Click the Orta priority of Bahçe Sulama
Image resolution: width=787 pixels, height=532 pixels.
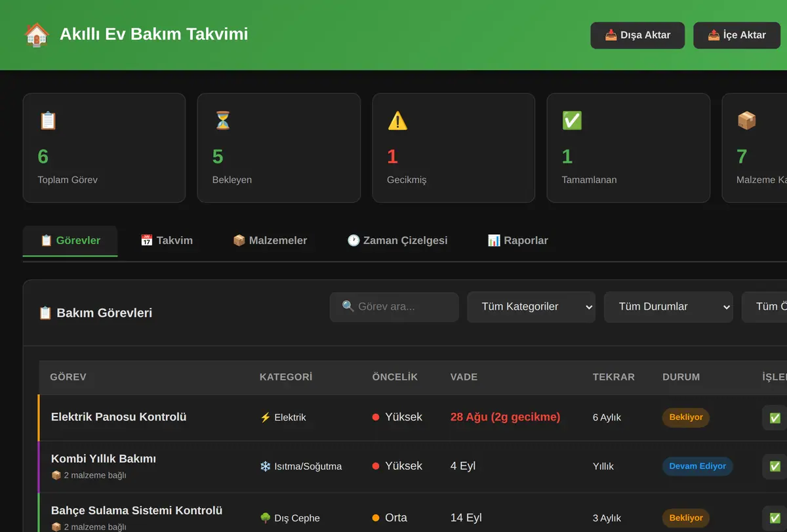(x=390, y=518)
